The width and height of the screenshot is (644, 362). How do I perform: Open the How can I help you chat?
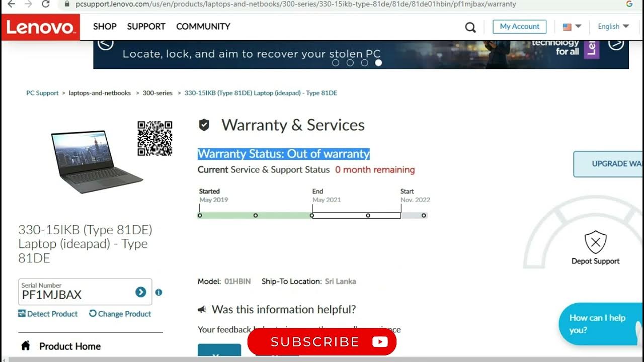[601, 324]
